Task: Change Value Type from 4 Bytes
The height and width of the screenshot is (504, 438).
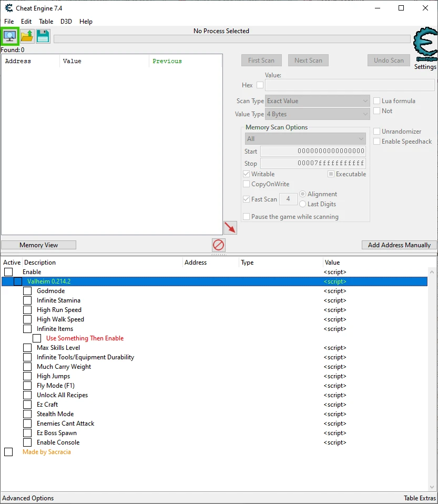Action: [317, 114]
